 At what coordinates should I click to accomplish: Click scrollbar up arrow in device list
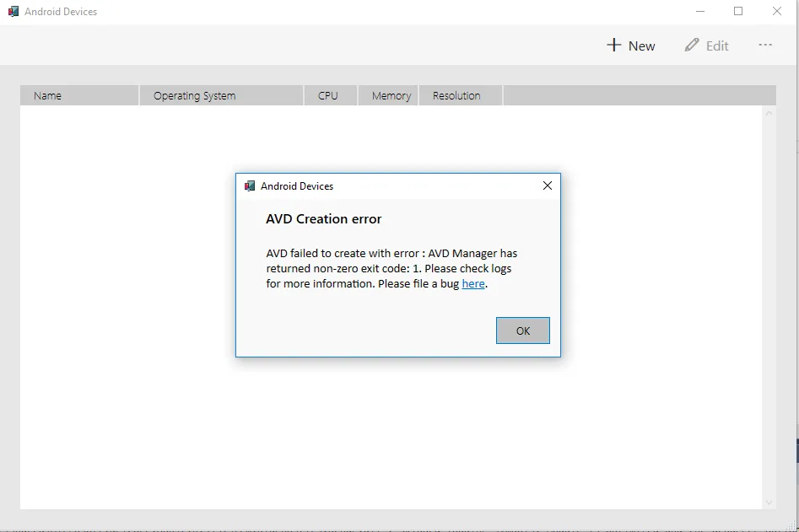[x=769, y=114]
